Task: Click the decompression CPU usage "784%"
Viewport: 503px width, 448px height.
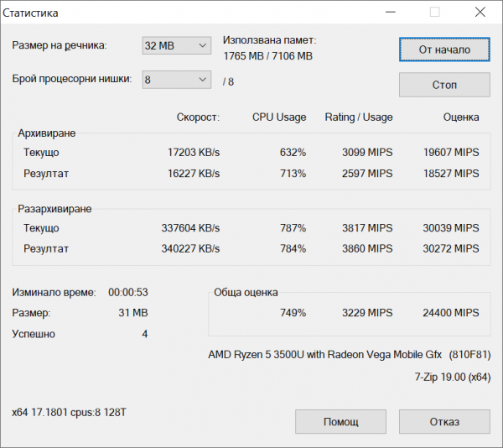Action: pos(293,248)
